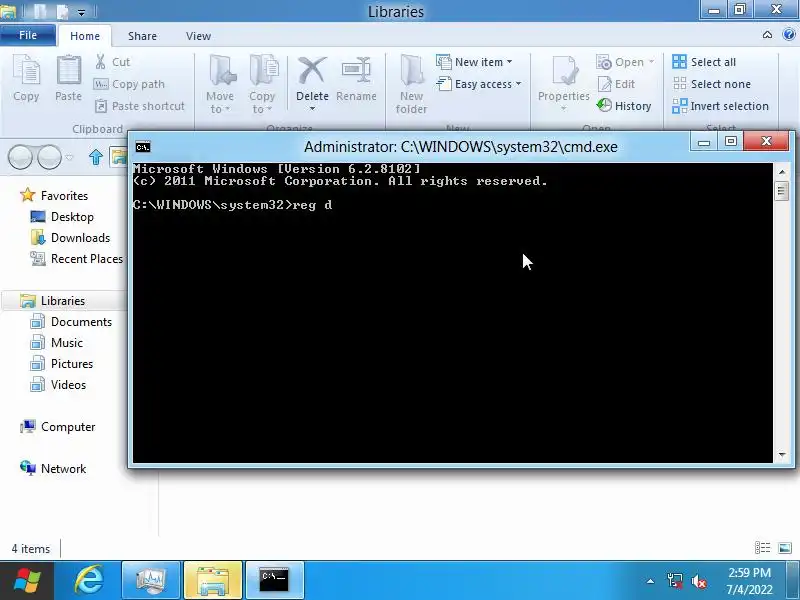Click Invert selection
The image size is (800, 600).
(720, 106)
